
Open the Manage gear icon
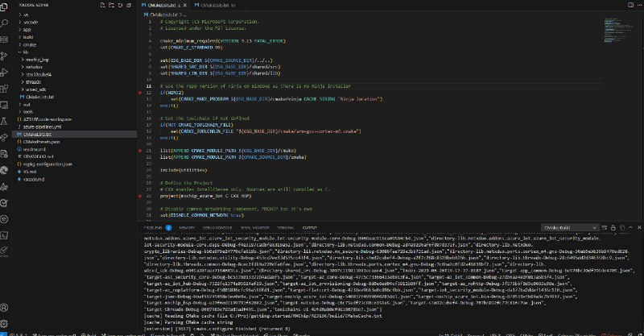pos(4,324)
